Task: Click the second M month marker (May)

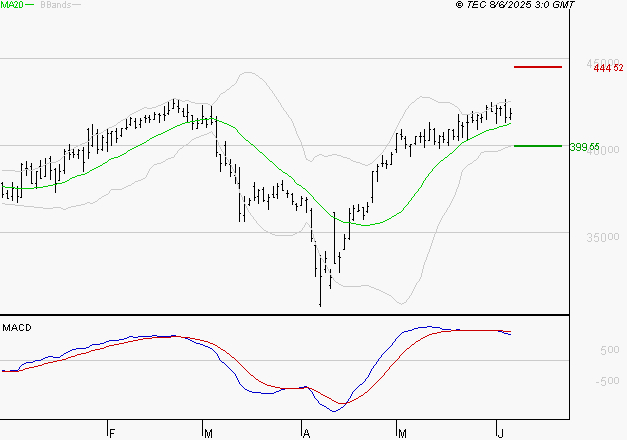Action: (402, 434)
